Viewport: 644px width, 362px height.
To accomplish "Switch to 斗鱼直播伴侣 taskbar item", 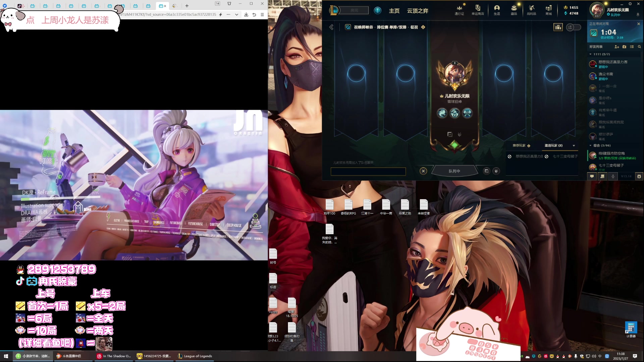I will click(x=72, y=356).
